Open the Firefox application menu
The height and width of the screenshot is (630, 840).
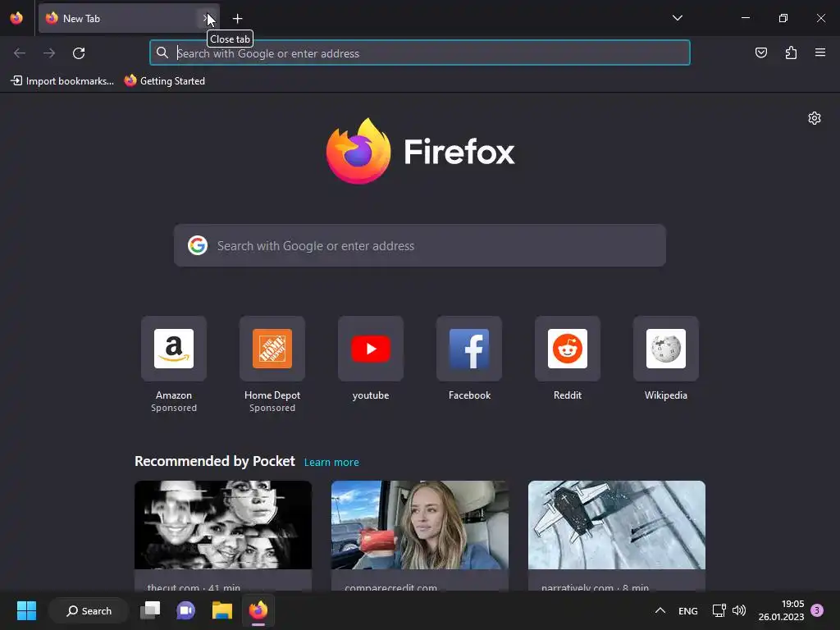(820, 52)
